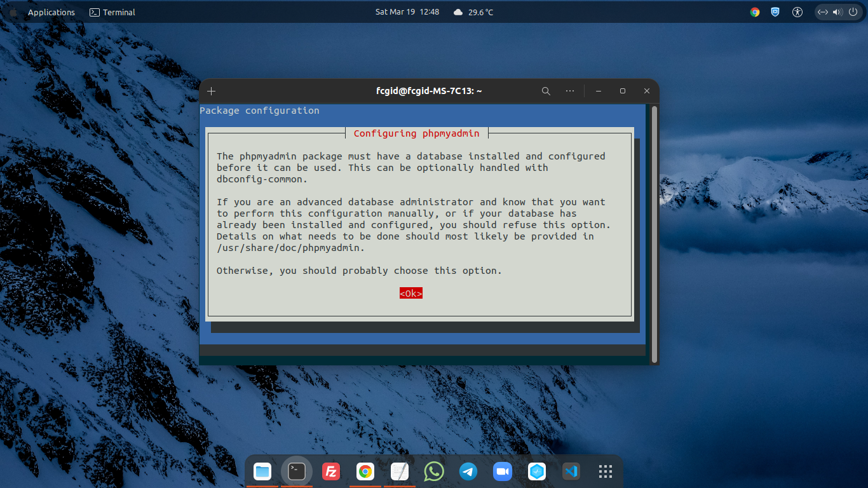This screenshot has height=488, width=868.
Task: Click the line 'Otherwise, you should probably choose this option.'
Action: [x=359, y=271]
